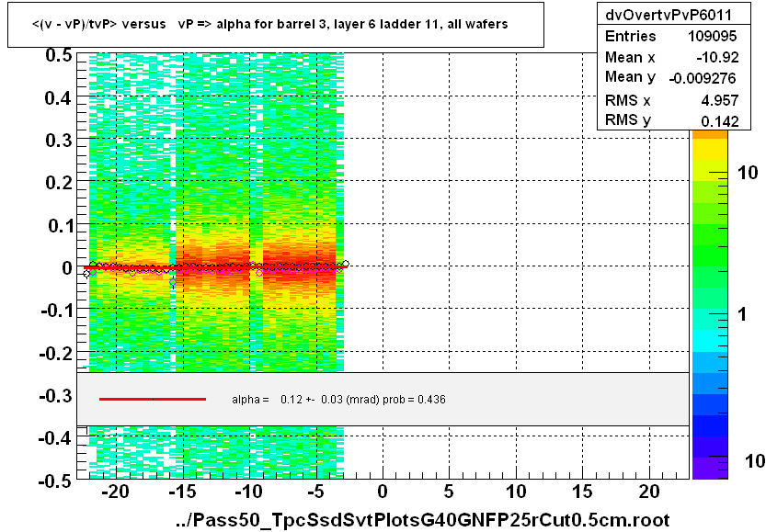Image resolution: width=766 pixels, height=532 pixels.
Task: Click the x-axis label 15
Action: click(x=582, y=492)
